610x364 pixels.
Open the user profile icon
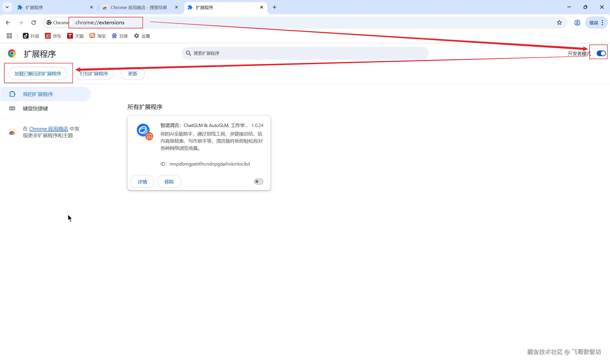[x=577, y=23]
